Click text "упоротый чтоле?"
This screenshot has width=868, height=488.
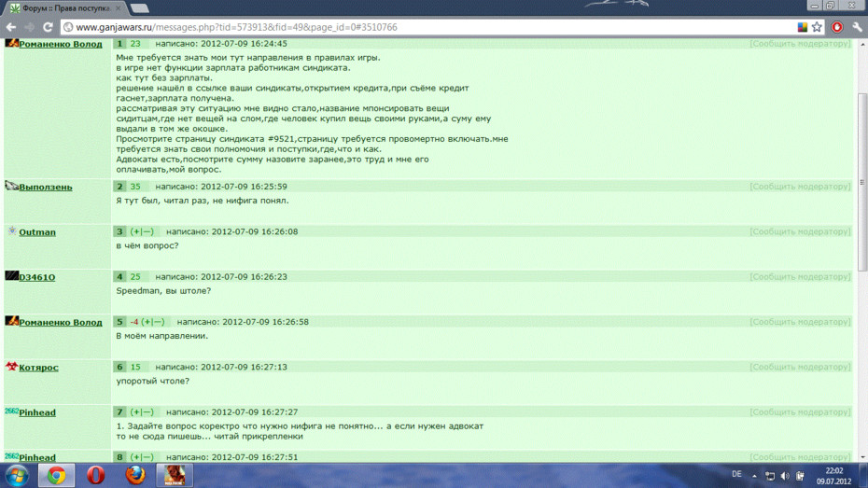point(153,382)
